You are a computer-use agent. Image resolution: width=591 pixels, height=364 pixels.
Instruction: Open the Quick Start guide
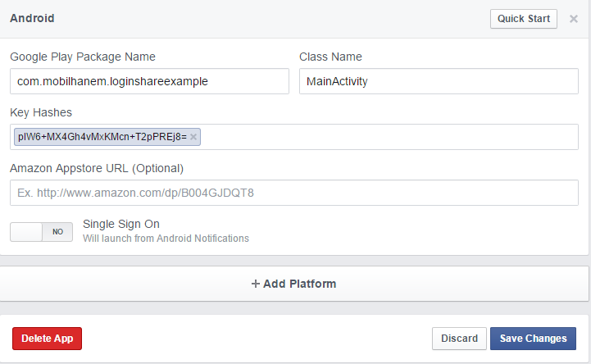pos(524,19)
